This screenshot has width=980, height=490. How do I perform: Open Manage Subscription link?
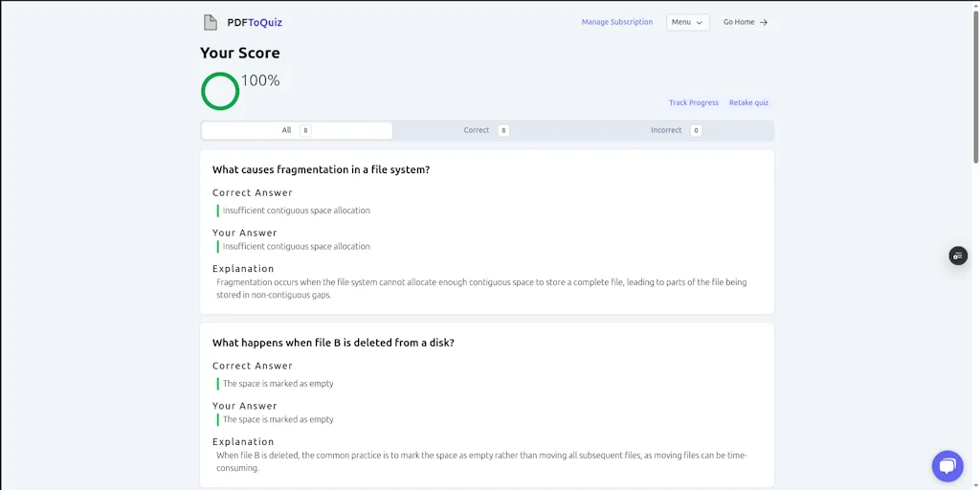pos(617,22)
